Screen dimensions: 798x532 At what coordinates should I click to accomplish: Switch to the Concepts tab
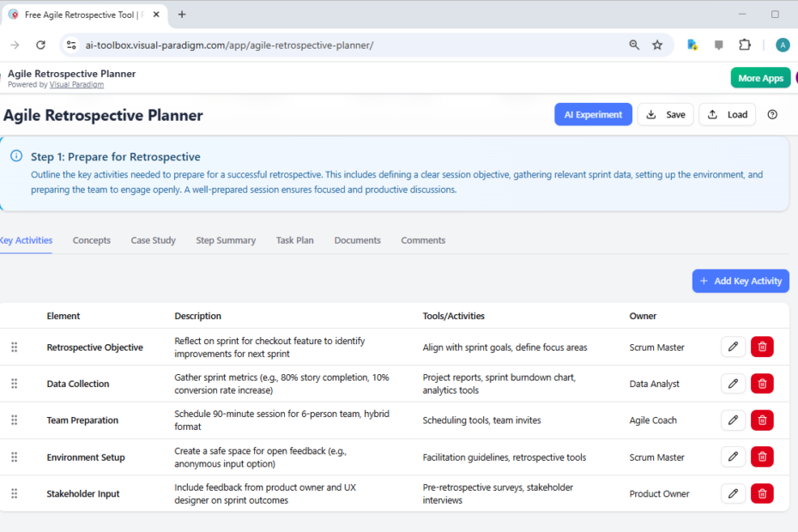point(91,240)
